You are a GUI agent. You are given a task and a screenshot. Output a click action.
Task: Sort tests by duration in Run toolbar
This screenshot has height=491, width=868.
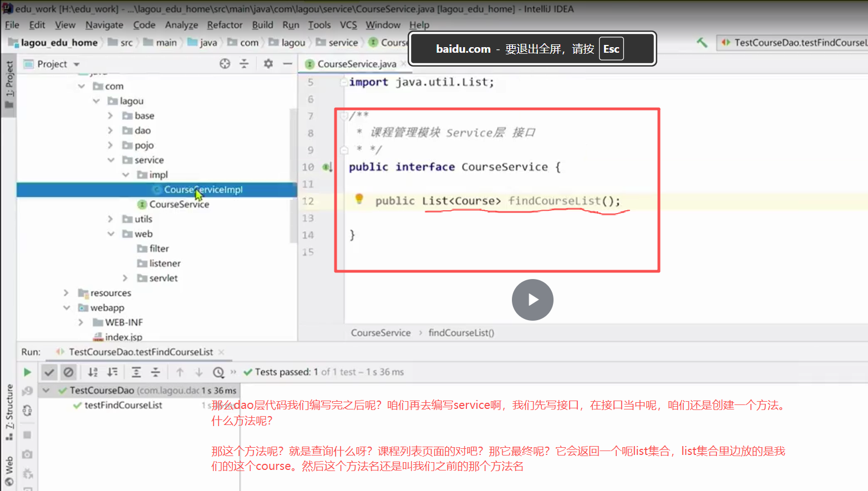tap(113, 372)
